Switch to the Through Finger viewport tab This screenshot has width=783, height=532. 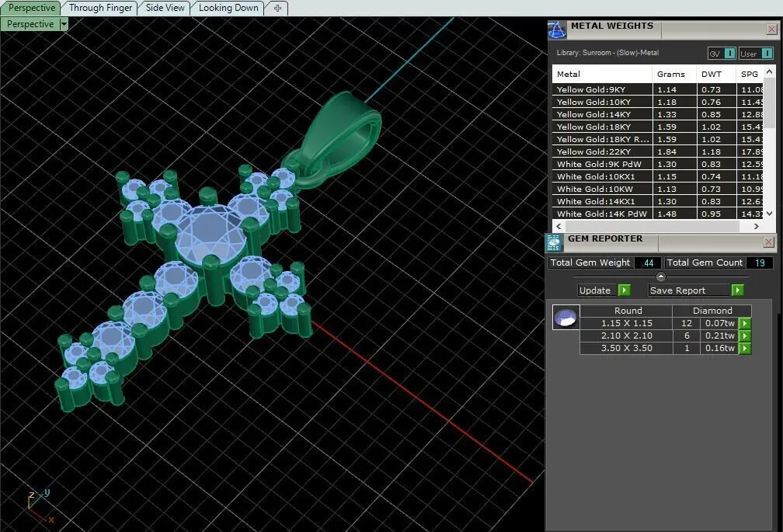100,8
